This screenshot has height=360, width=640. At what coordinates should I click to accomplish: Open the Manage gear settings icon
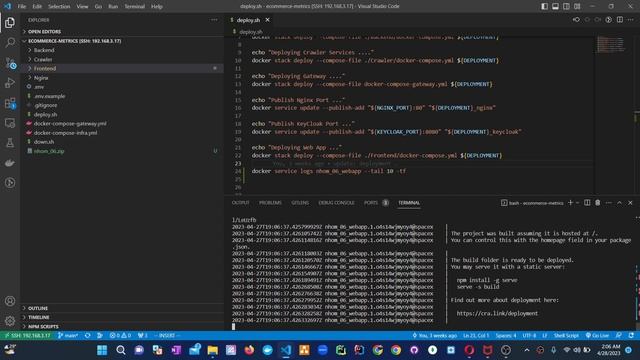click(x=10, y=321)
